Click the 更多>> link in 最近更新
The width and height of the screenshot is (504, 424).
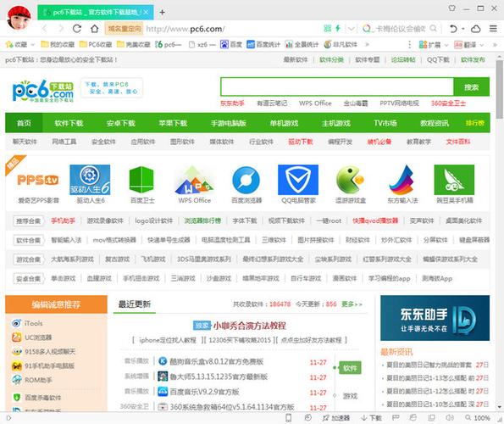tap(352, 304)
